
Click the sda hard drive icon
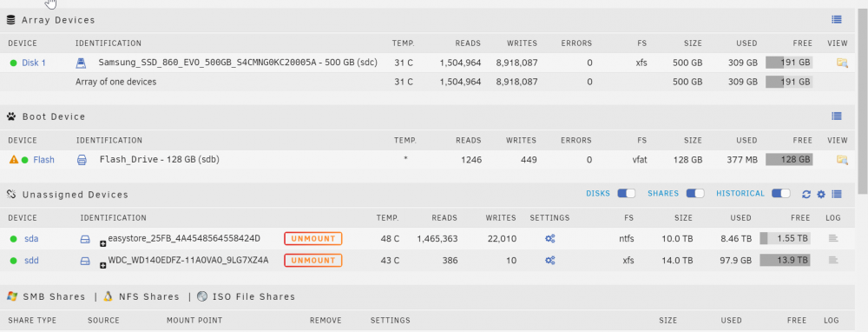(85, 239)
